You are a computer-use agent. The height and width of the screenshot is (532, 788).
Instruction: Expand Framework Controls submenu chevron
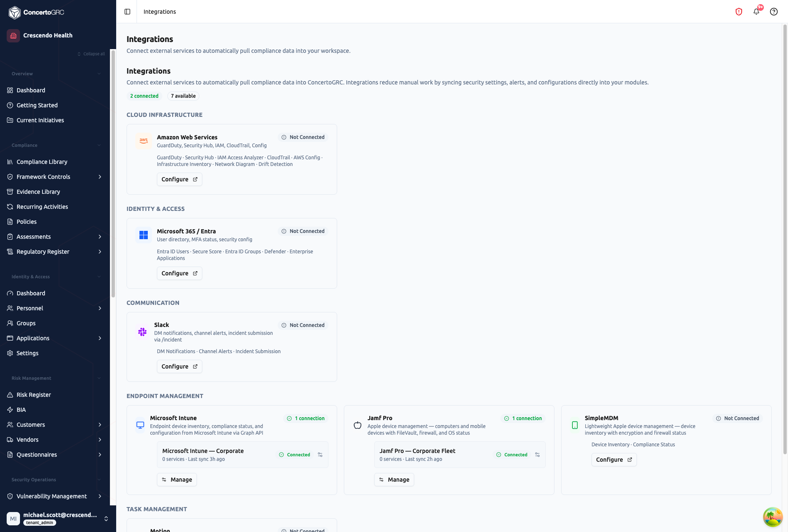tap(100, 177)
